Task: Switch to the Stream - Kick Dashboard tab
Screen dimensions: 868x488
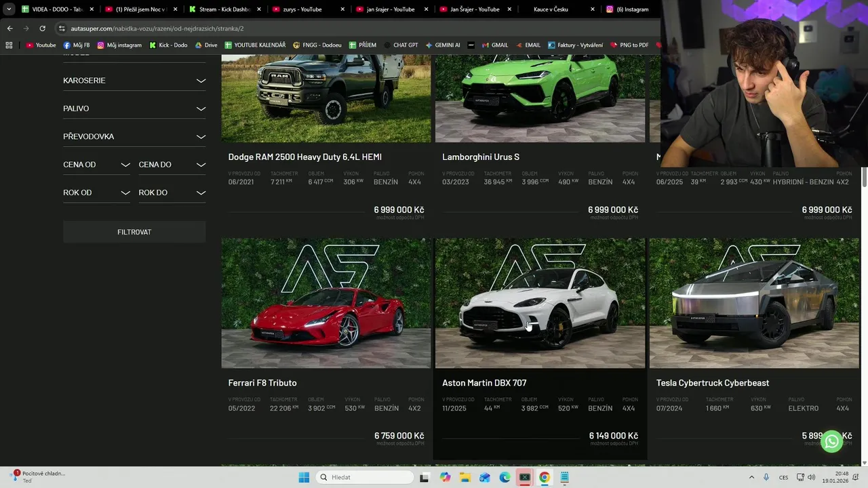Action: point(224,9)
